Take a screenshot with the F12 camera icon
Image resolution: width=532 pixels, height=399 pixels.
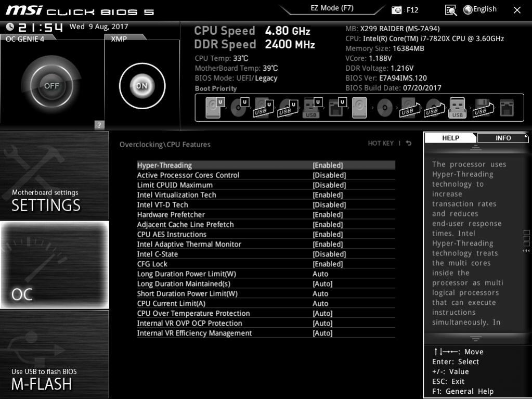(x=396, y=10)
